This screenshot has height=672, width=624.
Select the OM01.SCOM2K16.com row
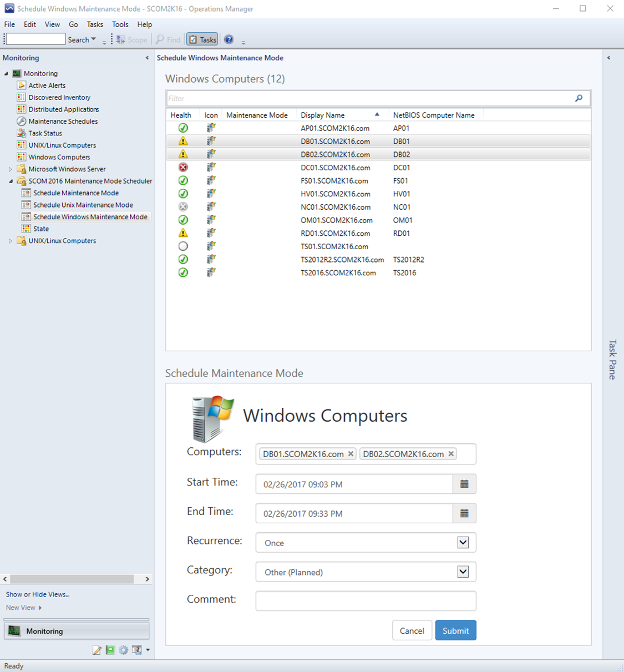point(378,220)
